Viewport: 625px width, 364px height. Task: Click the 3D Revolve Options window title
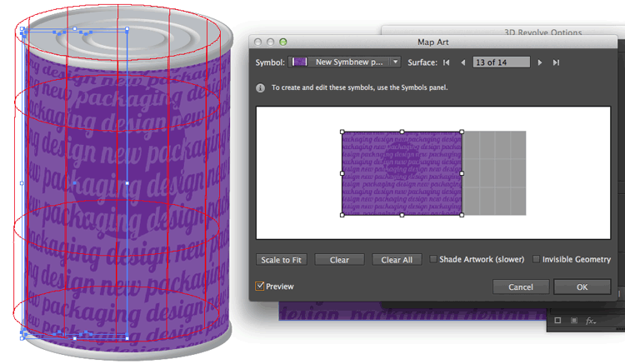(x=542, y=32)
